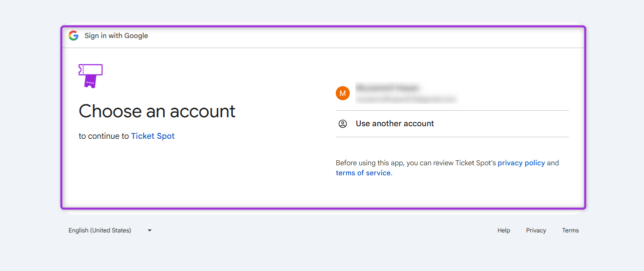Click the Sign in with Google header text
Viewport: 644px width, 271px height.
(116, 36)
